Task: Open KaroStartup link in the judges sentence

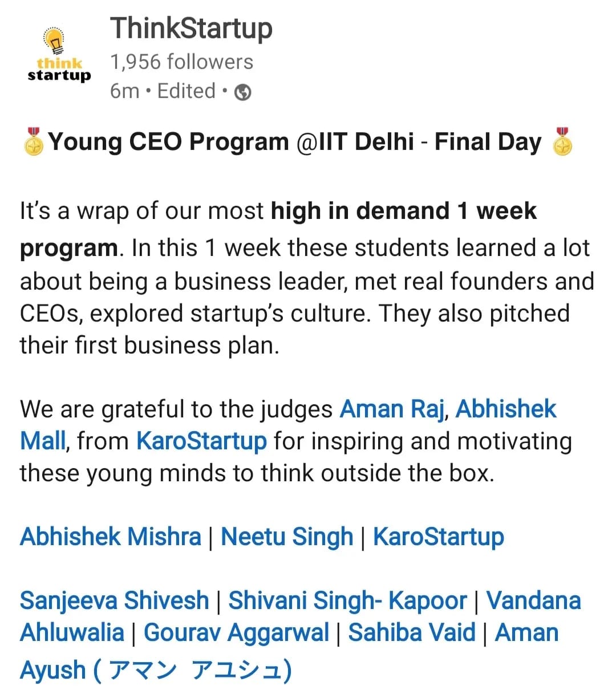Action: pyautogui.click(x=201, y=441)
